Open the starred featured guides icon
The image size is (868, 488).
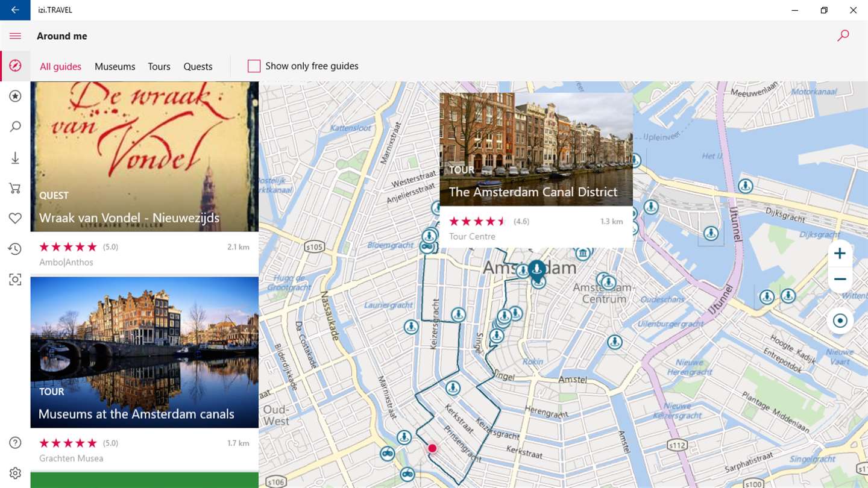15,96
